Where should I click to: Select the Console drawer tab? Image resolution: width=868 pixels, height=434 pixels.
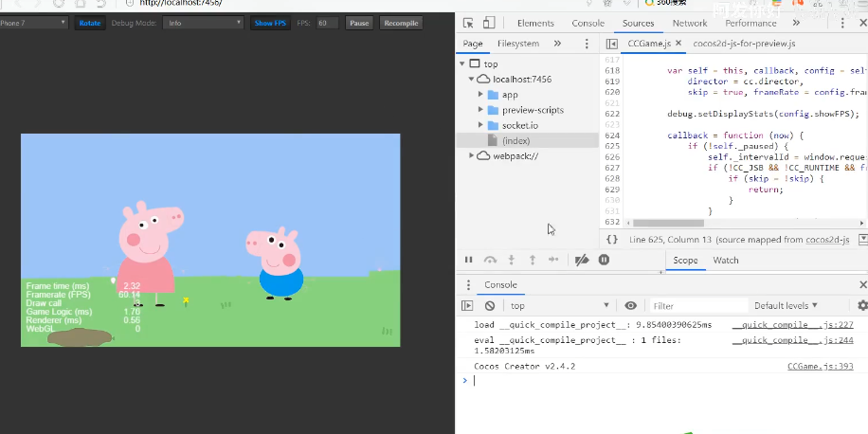pyautogui.click(x=500, y=284)
